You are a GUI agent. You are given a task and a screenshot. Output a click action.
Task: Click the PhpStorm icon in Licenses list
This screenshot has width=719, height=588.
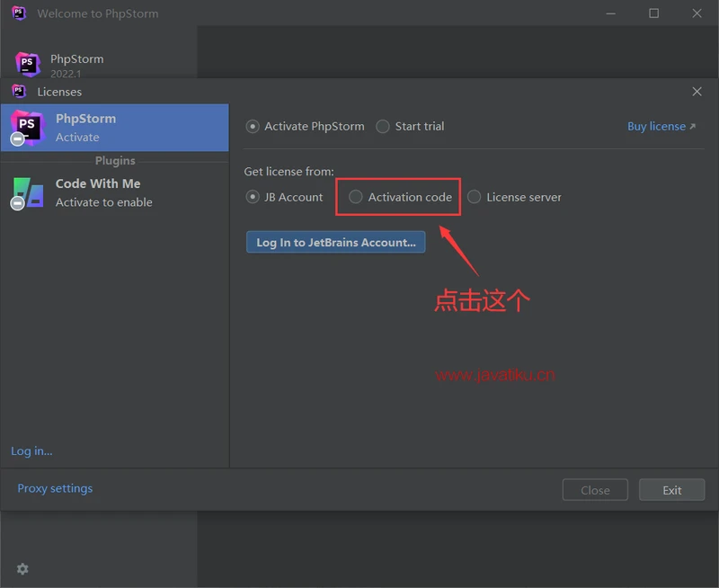click(27, 128)
